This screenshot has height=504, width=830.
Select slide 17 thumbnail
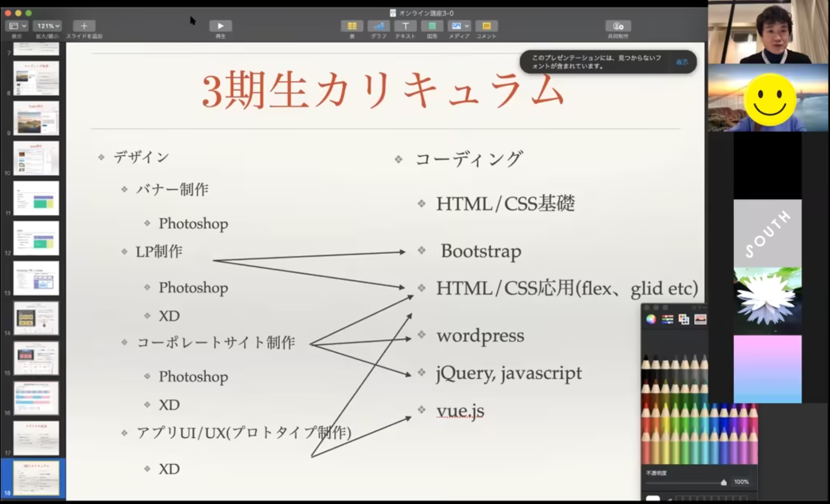click(36, 438)
